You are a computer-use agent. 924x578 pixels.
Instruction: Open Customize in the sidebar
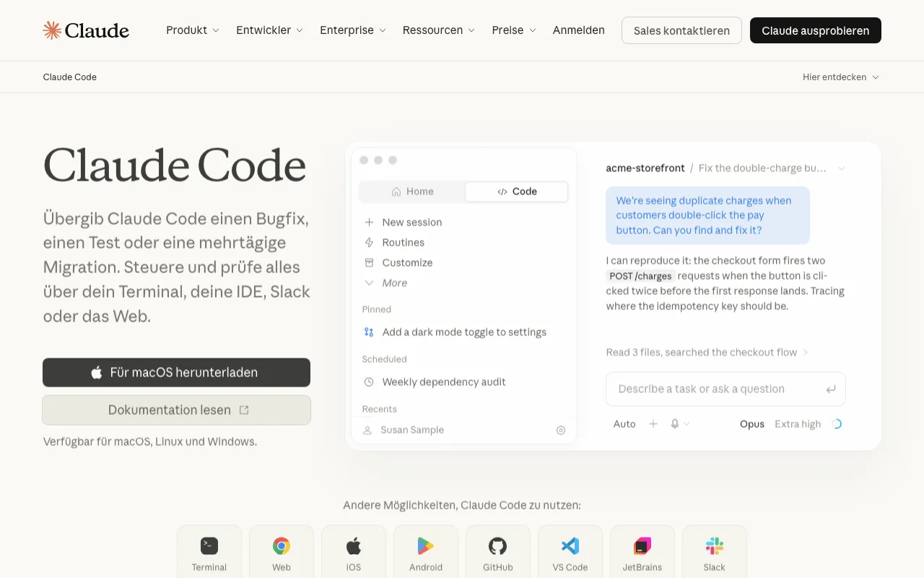pos(398,263)
